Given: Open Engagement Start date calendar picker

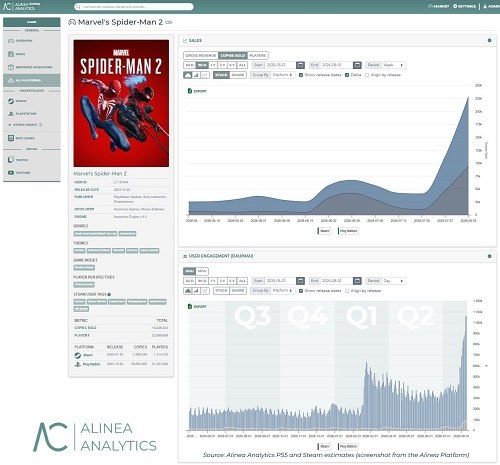Looking at the screenshot, I should point(300,281).
